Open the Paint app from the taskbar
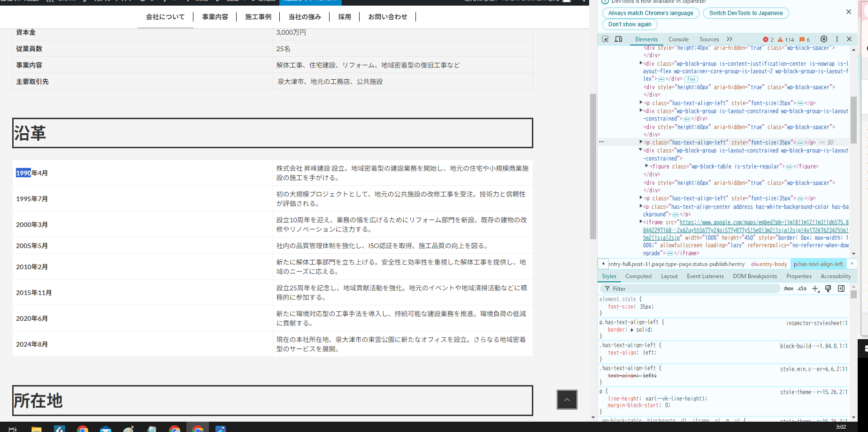The image size is (868, 432). [x=129, y=428]
